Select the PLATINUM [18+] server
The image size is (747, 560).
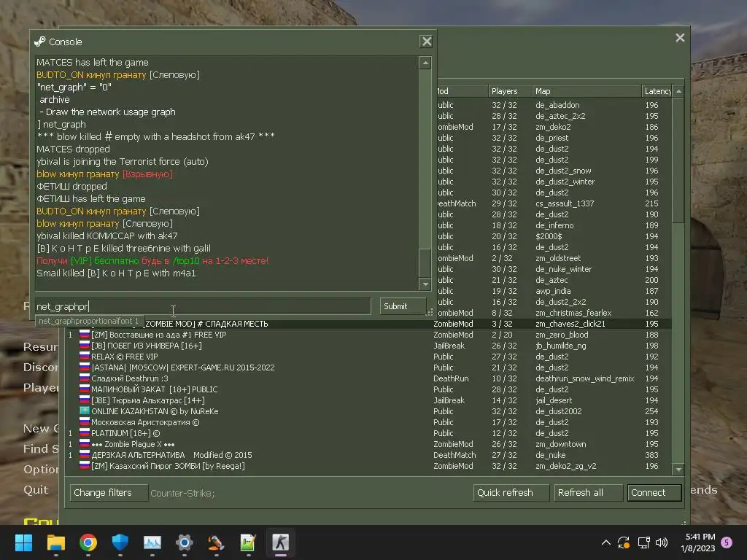[369, 433]
